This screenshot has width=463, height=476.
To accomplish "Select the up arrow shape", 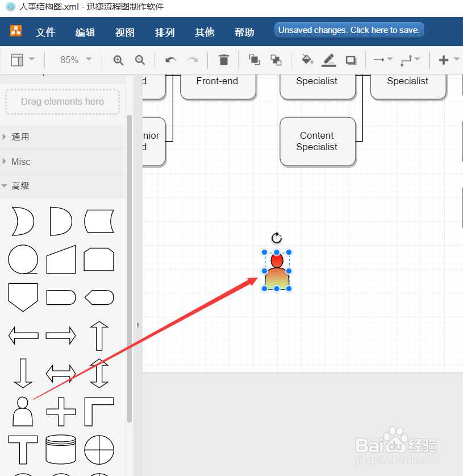I will [x=99, y=336].
